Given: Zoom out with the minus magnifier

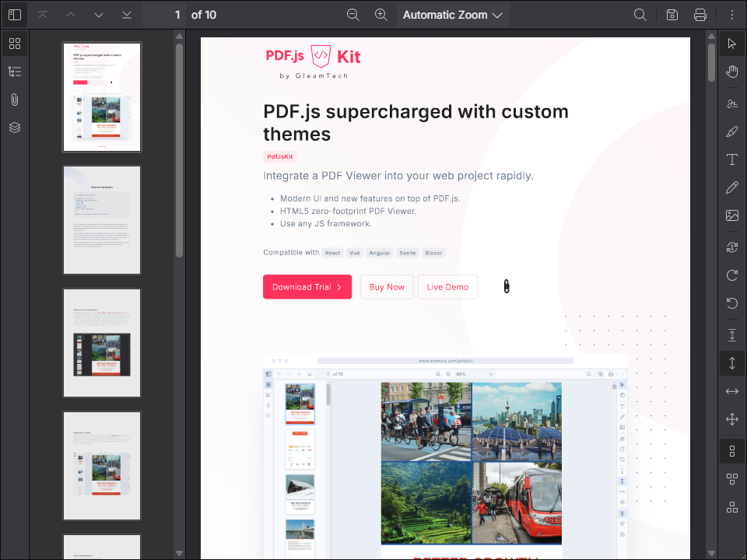Looking at the screenshot, I should (x=353, y=15).
